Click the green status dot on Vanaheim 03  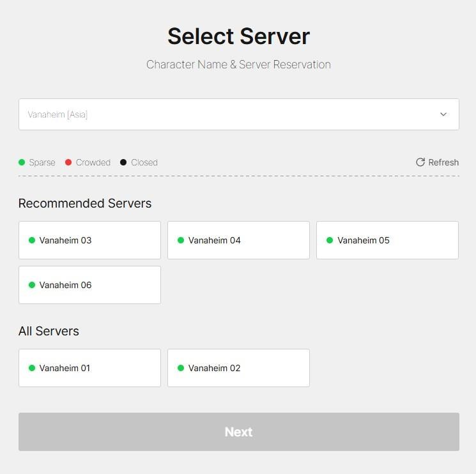32,240
